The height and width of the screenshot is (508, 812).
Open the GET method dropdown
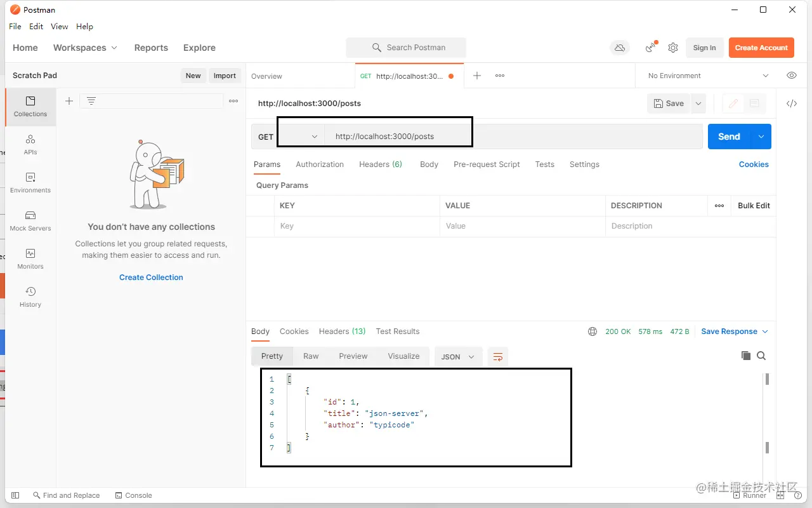pos(288,137)
